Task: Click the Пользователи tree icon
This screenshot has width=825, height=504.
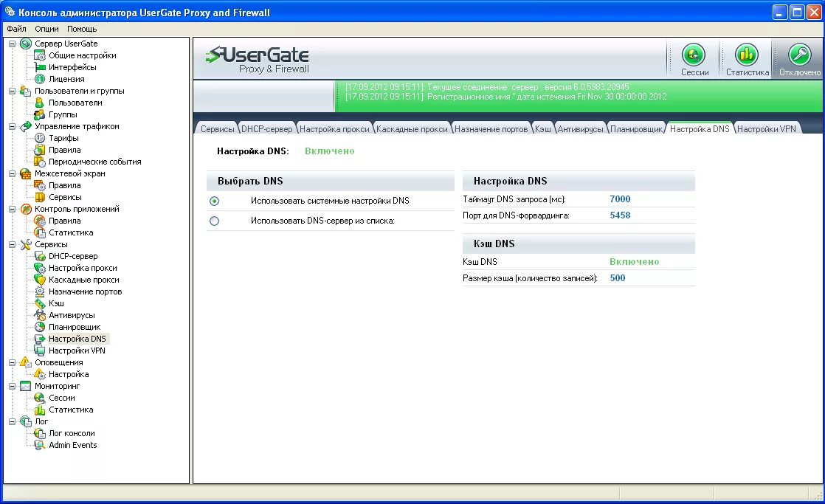Action: tap(39, 103)
